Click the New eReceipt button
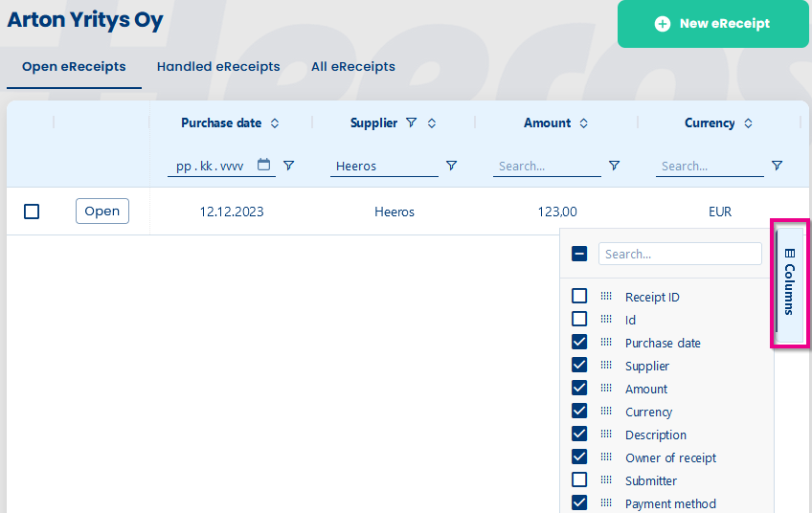Viewport: 812px width, 513px height. coord(712,24)
